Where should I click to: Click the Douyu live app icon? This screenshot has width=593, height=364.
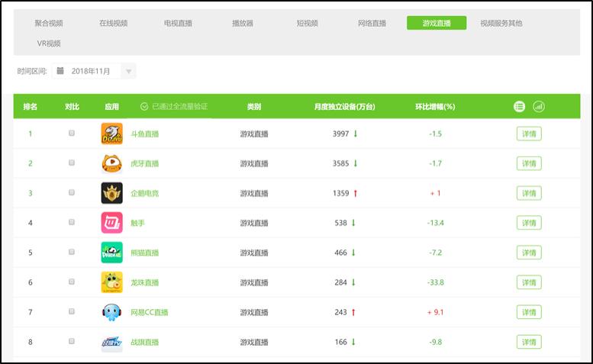click(x=111, y=134)
